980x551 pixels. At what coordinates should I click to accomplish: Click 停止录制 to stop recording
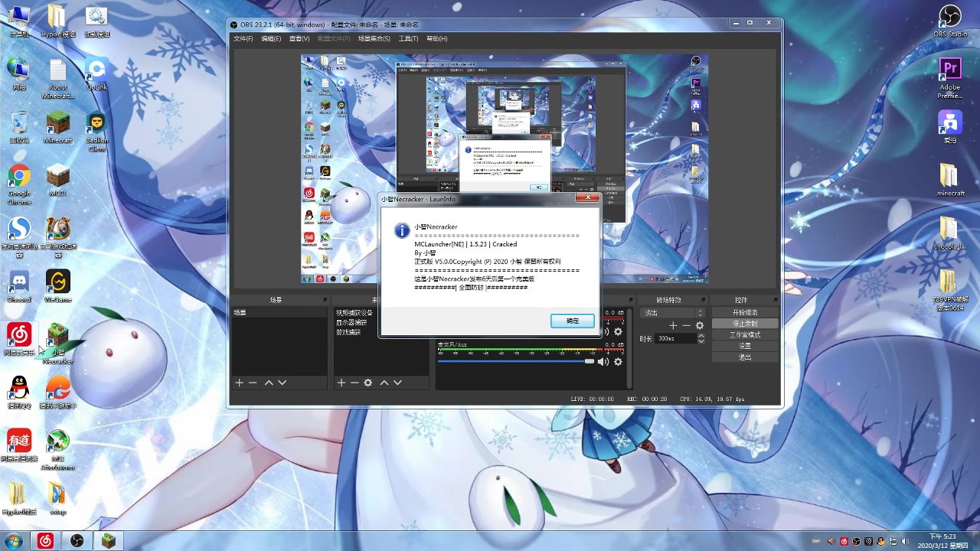pyautogui.click(x=745, y=324)
